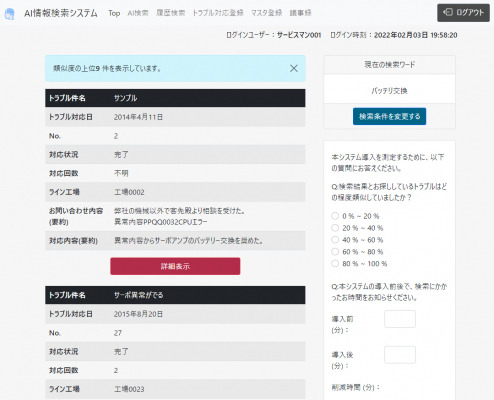This screenshot has width=494, height=400.
Task: Navigate to トラブル対応登録
Action: pyautogui.click(x=218, y=13)
